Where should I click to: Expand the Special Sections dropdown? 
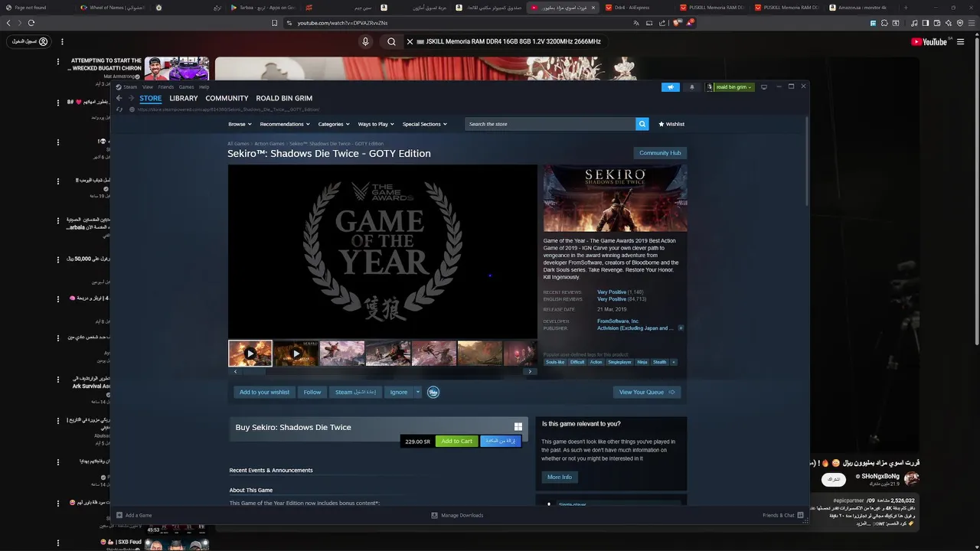424,124
